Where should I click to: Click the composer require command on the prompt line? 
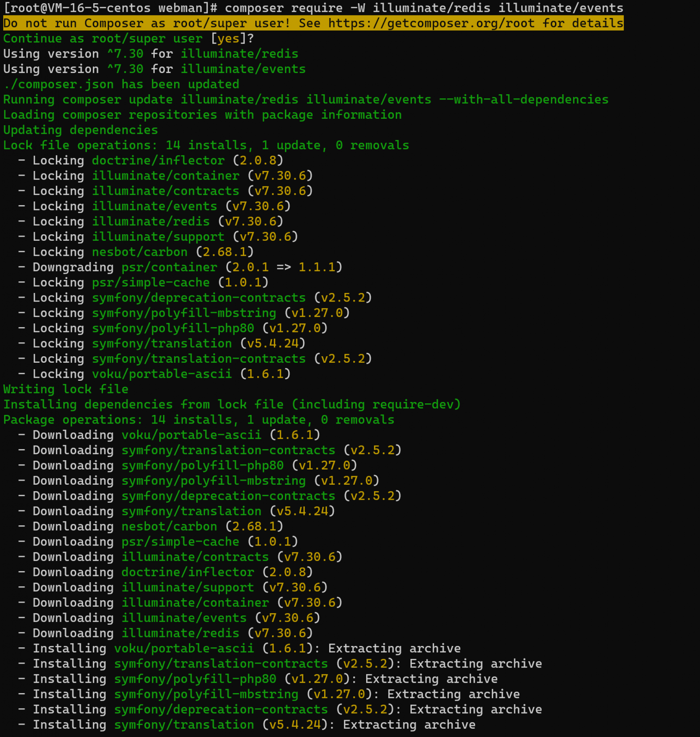[x=424, y=8]
